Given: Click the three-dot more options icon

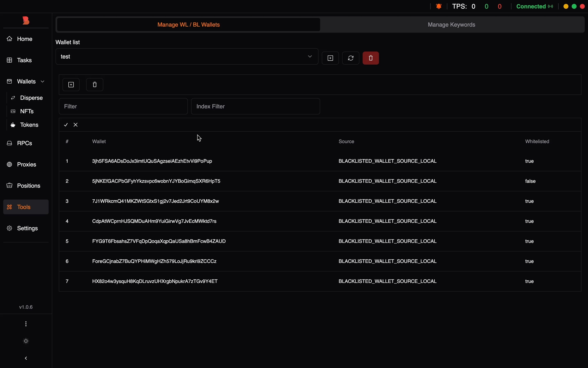Looking at the screenshot, I should (x=26, y=324).
